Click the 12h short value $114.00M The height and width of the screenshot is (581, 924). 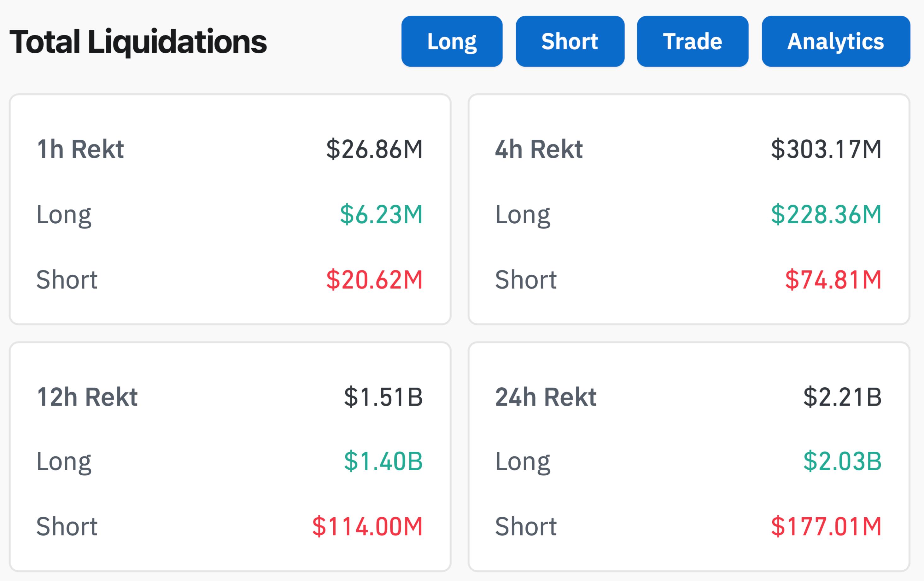[x=367, y=526]
